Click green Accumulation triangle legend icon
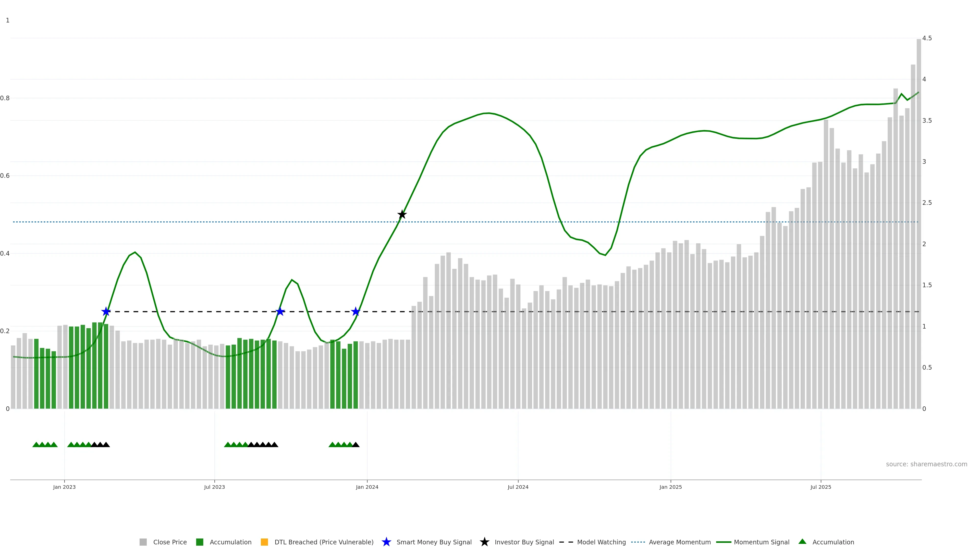The width and height of the screenshot is (980, 551). point(802,542)
